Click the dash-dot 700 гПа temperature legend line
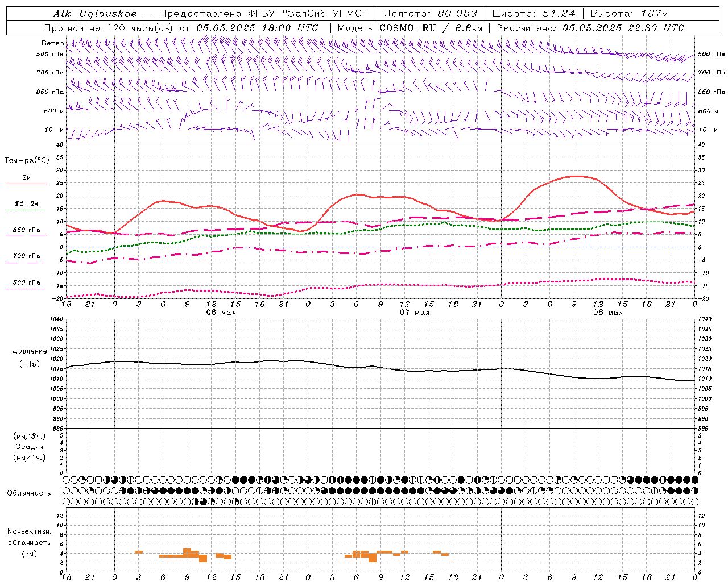 pos(25,263)
